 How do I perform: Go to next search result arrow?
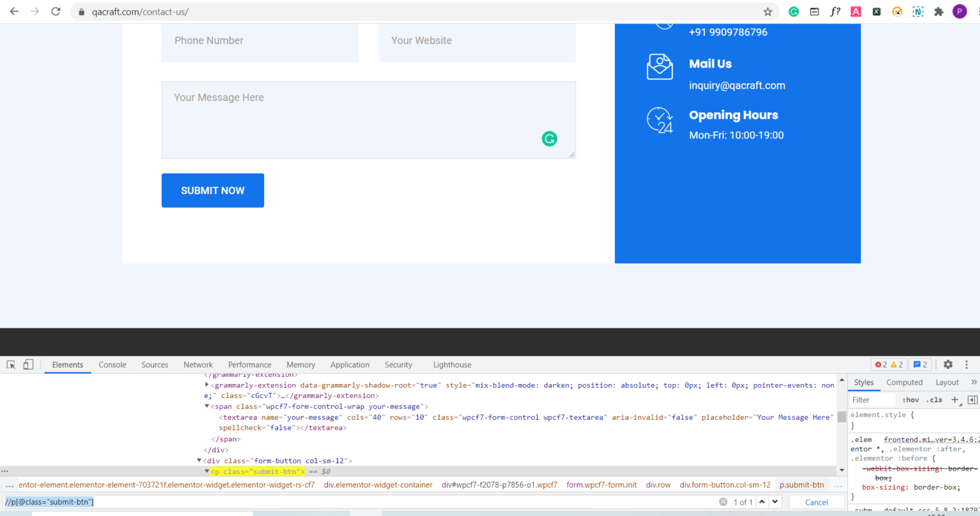774,502
